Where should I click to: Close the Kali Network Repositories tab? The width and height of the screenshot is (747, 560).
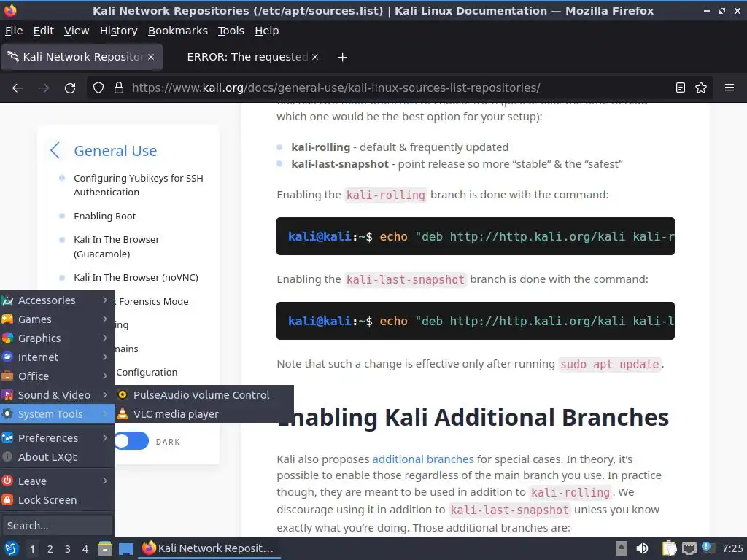coord(151,57)
